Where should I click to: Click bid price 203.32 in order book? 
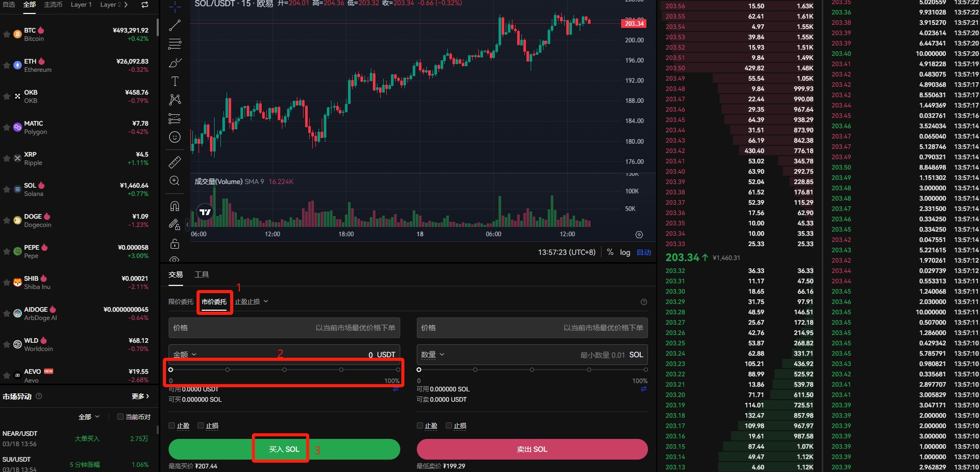pos(675,271)
